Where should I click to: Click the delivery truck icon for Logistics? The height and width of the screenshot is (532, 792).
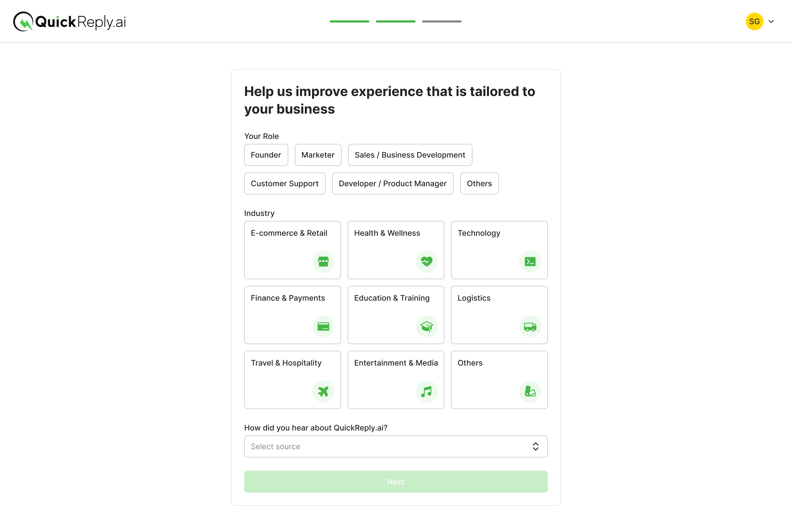pos(530,327)
